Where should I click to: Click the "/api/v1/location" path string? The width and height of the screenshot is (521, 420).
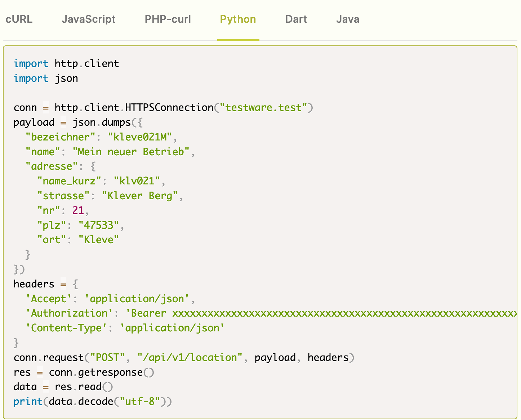[x=190, y=357]
